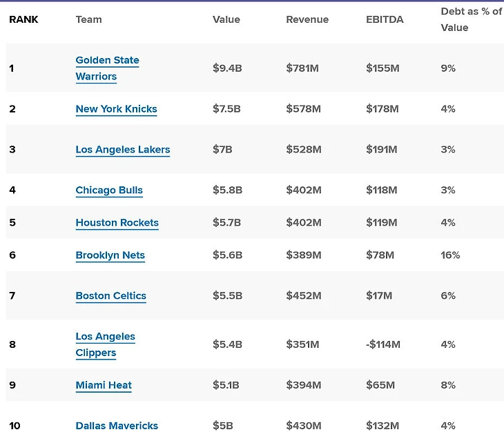
Task: Open the Houston Rockets link
Action: [x=117, y=223]
